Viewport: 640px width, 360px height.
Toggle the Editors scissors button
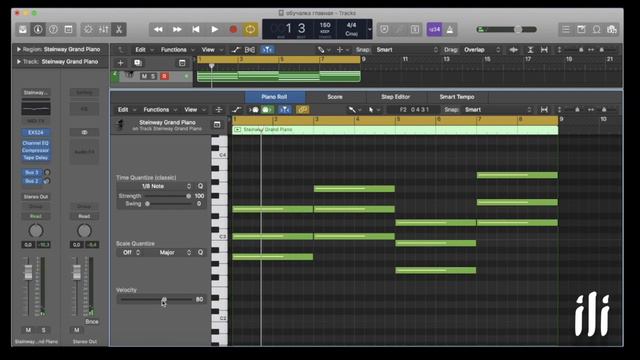tap(119, 29)
